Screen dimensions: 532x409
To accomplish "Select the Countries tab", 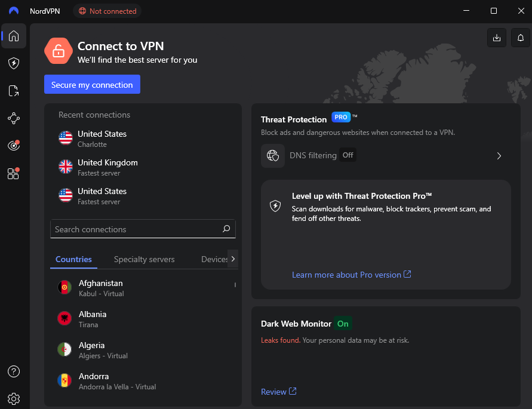I will pyautogui.click(x=73, y=259).
